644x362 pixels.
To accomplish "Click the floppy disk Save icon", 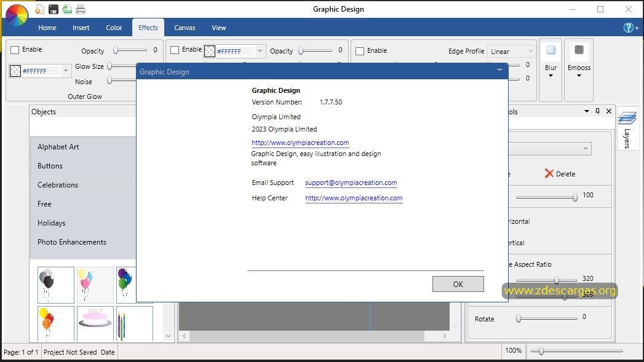I will 53,9.
